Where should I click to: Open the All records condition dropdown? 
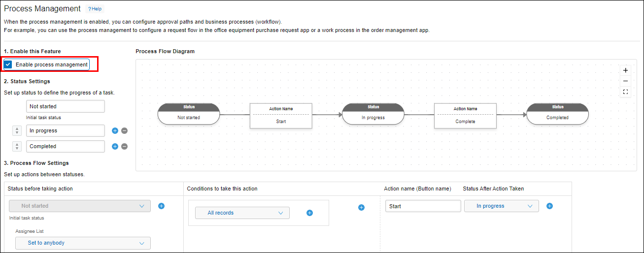coord(242,213)
